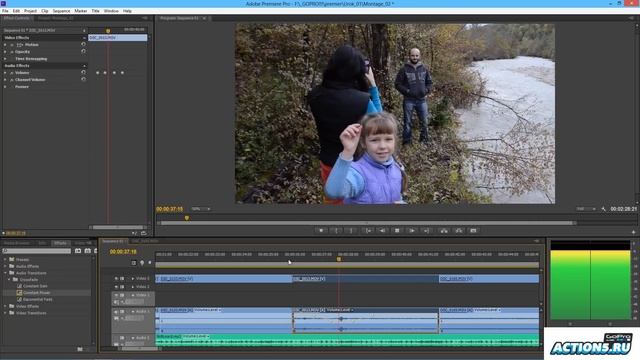The image size is (640, 360).
Task: Click the Mark In button in Program monitor
Action: [336, 231]
